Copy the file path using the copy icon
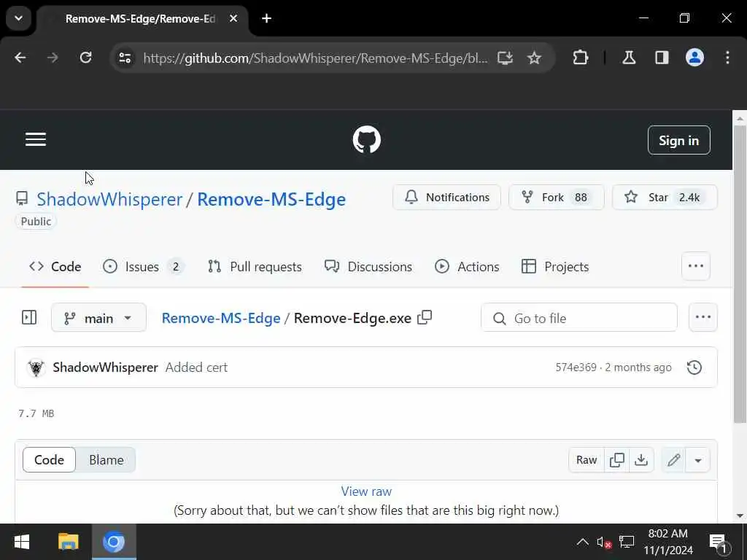The height and width of the screenshot is (560, 747). (425, 317)
